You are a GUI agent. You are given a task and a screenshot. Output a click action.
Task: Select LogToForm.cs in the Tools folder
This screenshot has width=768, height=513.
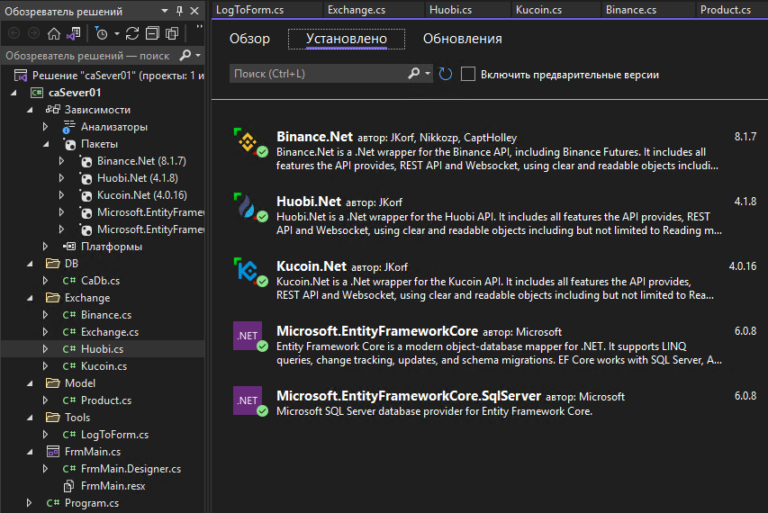pyautogui.click(x=115, y=435)
